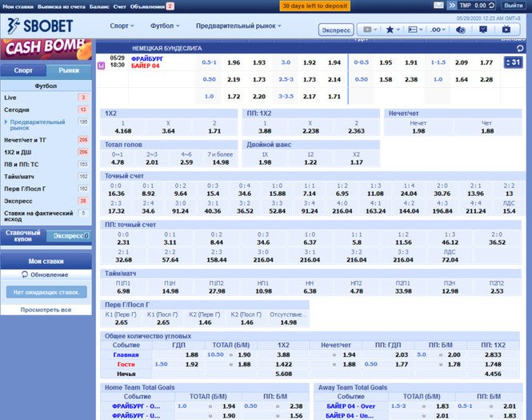
Task: Toggle the 31 markets expand button
Action: (x=513, y=62)
